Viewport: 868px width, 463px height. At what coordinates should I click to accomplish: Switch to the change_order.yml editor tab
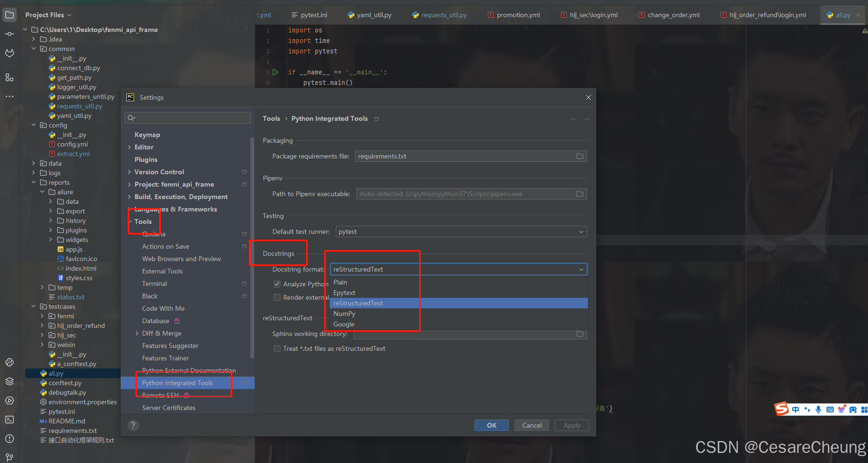coord(669,15)
